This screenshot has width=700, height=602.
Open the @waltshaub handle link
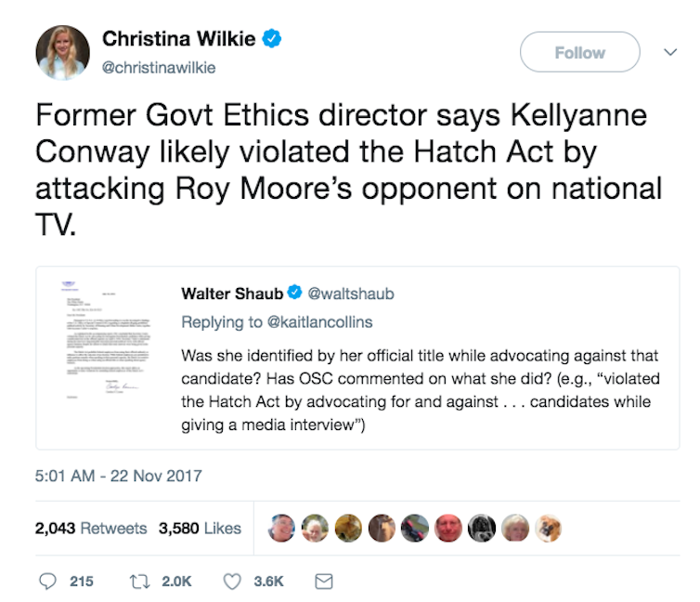350,294
